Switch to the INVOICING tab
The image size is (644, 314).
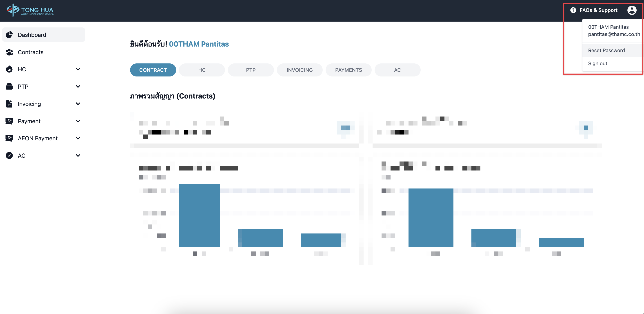300,70
